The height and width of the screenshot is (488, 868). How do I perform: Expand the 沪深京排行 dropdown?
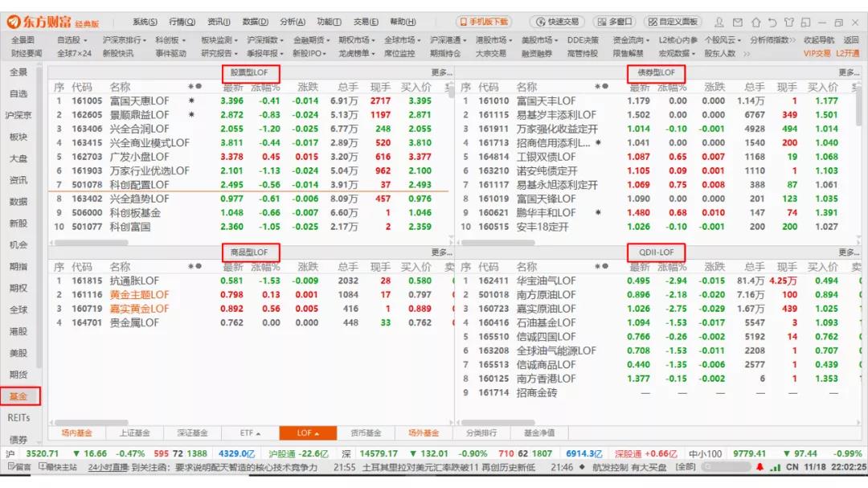click(x=125, y=40)
